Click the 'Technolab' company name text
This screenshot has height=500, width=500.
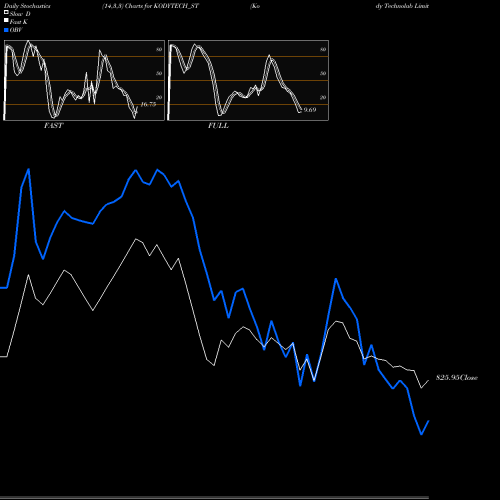tap(399, 6)
